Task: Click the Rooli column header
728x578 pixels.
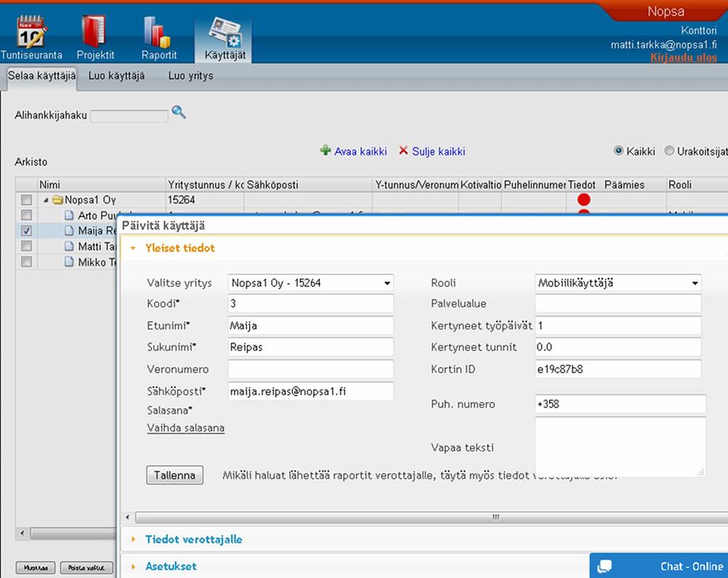Action: pyautogui.click(x=697, y=185)
